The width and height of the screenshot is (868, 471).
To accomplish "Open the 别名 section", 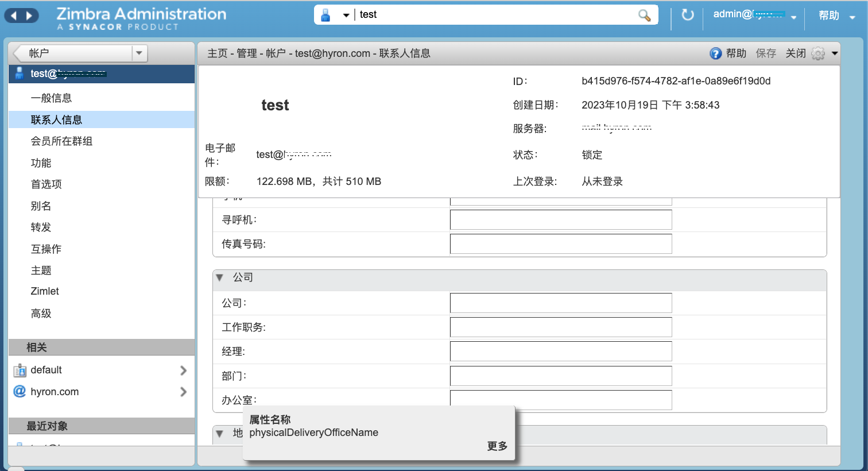I will [x=102, y=206].
